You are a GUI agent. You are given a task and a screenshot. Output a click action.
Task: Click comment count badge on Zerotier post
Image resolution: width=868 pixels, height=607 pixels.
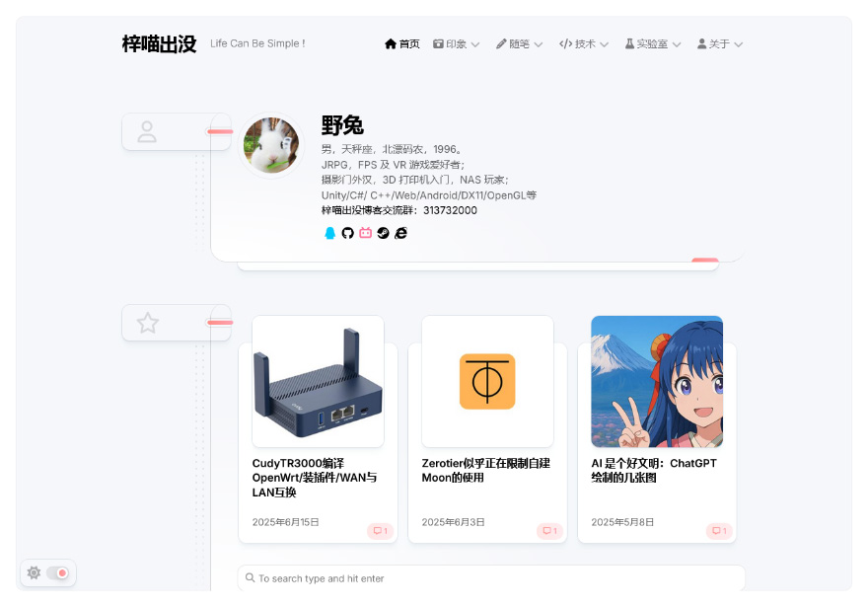549,531
